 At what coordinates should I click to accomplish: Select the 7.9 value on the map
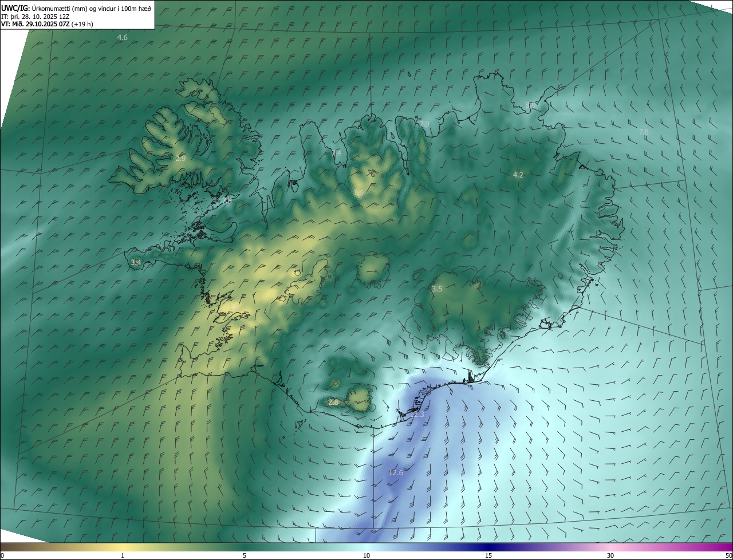tap(424, 124)
